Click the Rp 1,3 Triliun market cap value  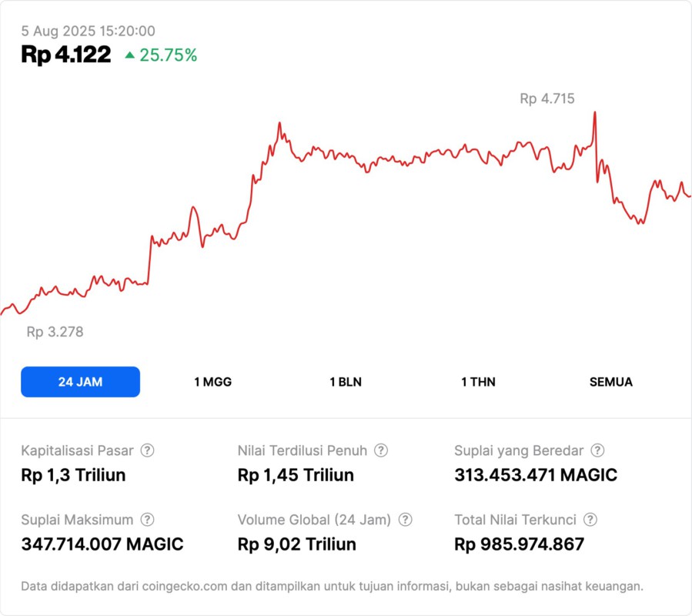73,475
